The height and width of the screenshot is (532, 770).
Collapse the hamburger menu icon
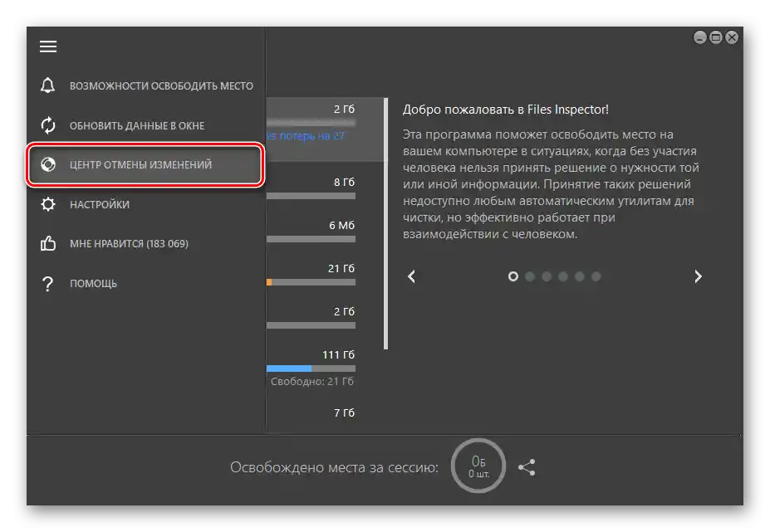(48, 46)
